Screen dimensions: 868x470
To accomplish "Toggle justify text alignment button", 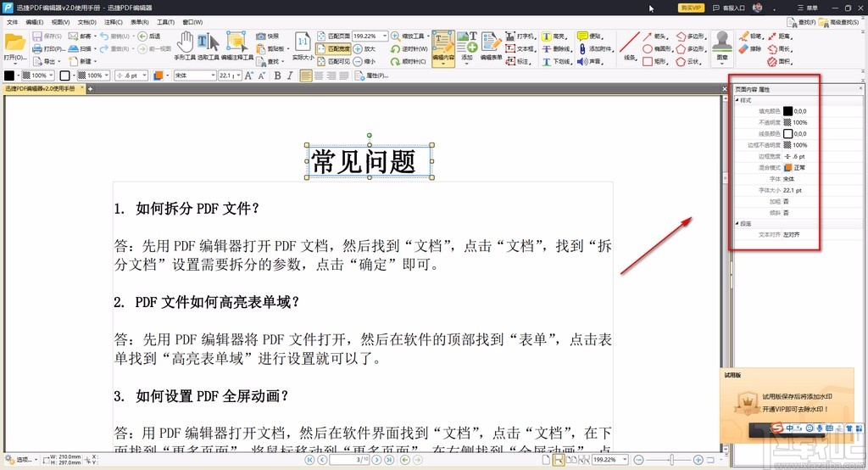I will coord(344,76).
